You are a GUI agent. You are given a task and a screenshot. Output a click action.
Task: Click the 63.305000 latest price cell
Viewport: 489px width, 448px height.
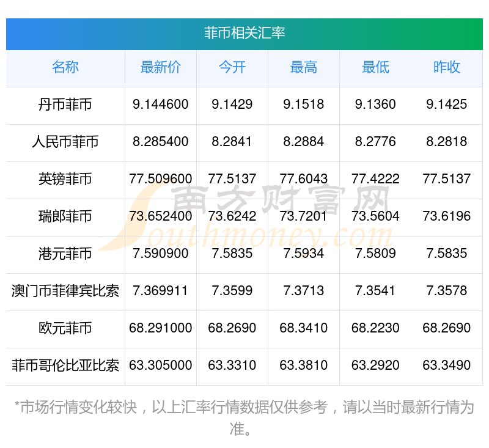pyautogui.click(x=161, y=365)
